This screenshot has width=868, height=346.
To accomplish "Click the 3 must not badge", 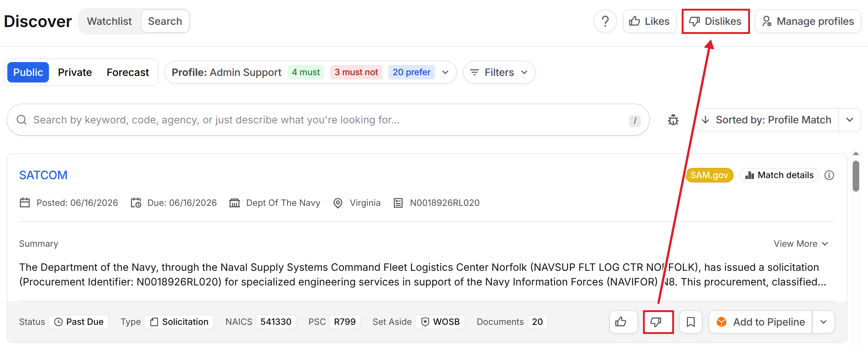I will point(356,72).
